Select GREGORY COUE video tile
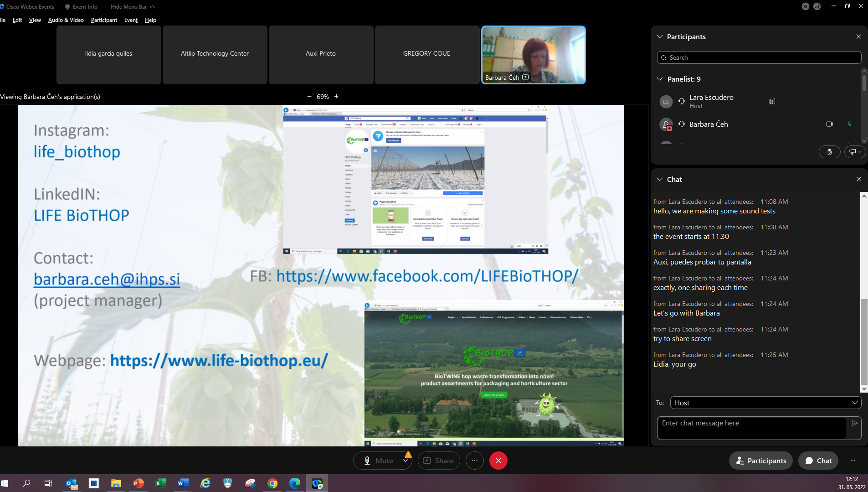Screen dimensions: 868x492 (427, 55)
